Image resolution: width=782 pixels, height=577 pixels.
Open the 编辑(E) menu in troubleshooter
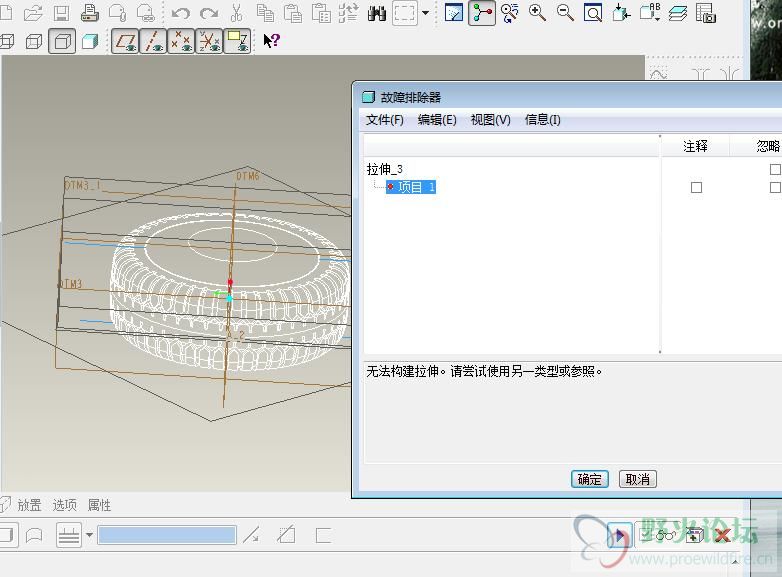coord(437,120)
